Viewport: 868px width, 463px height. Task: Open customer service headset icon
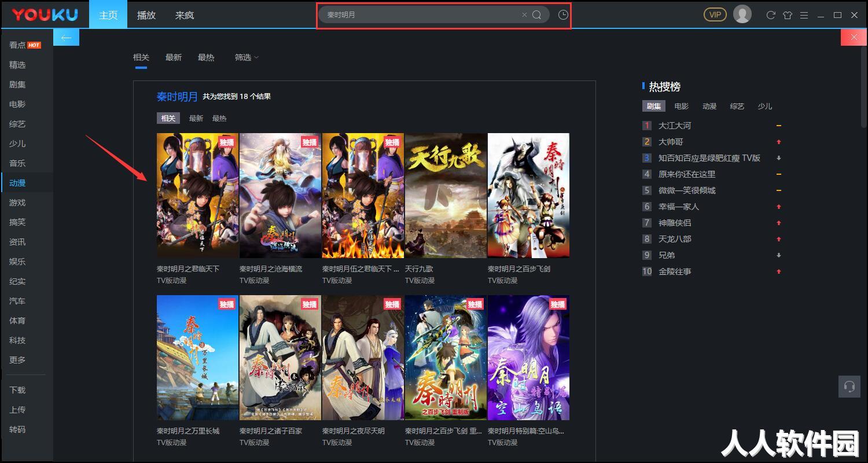pos(849,387)
